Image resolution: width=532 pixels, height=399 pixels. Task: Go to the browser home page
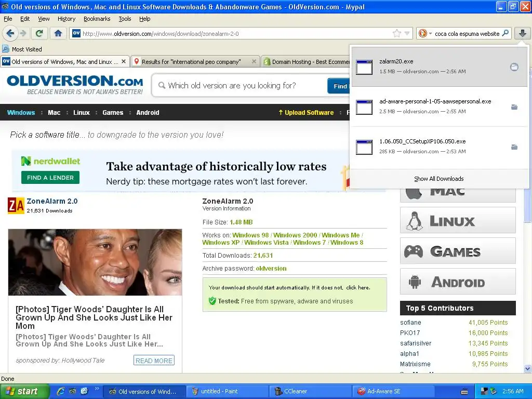(x=58, y=33)
